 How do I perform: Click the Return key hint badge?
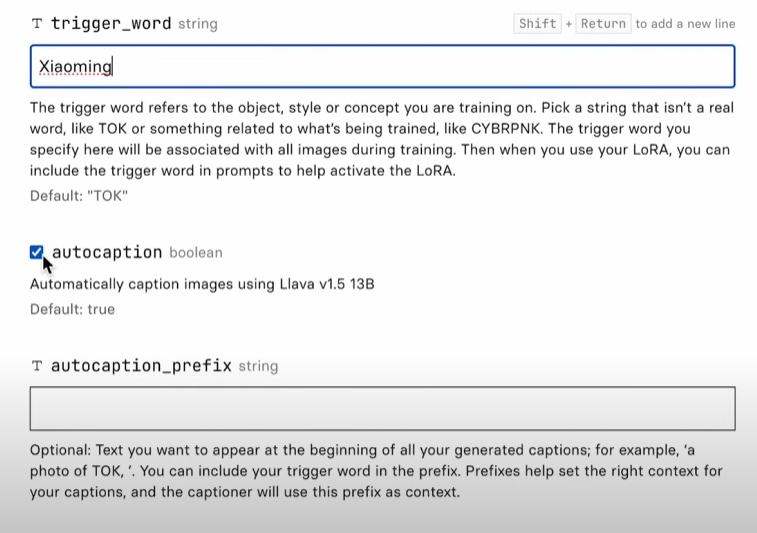(603, 23)
